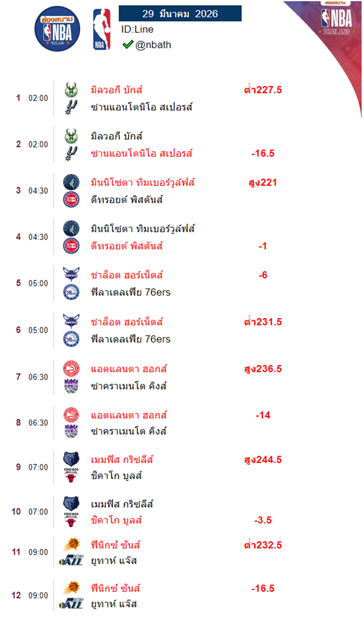
Task: Click the Charlotte Hornets logo in row 5
Action: [x=71, y=275]
